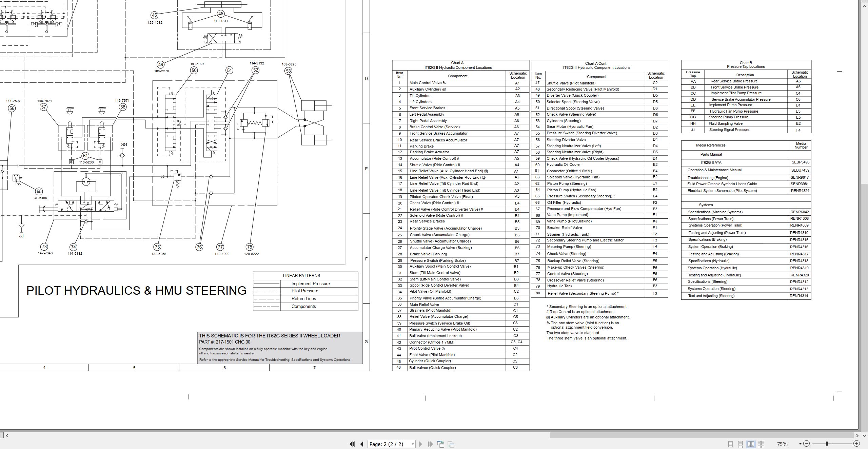Screen dimensions: 868x449
Task: Select 'Hydraulic Oil Cooler' row in Chart A Cont.
Action: point(599,164)
